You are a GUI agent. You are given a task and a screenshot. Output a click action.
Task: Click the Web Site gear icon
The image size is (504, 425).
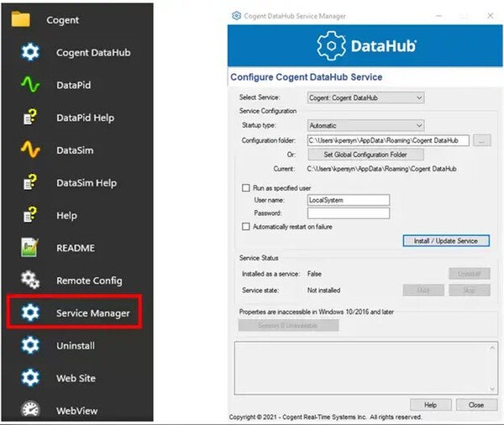(30, 377)
